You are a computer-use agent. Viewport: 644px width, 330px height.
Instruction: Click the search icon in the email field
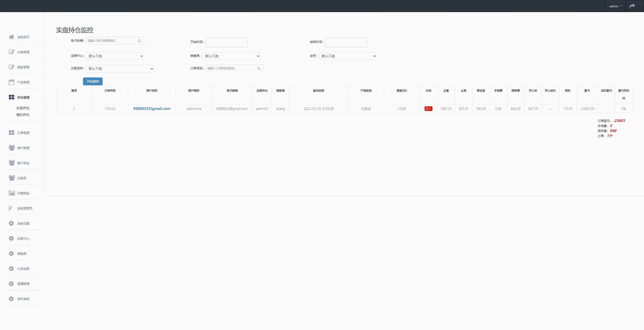click(x=139, y=41)
